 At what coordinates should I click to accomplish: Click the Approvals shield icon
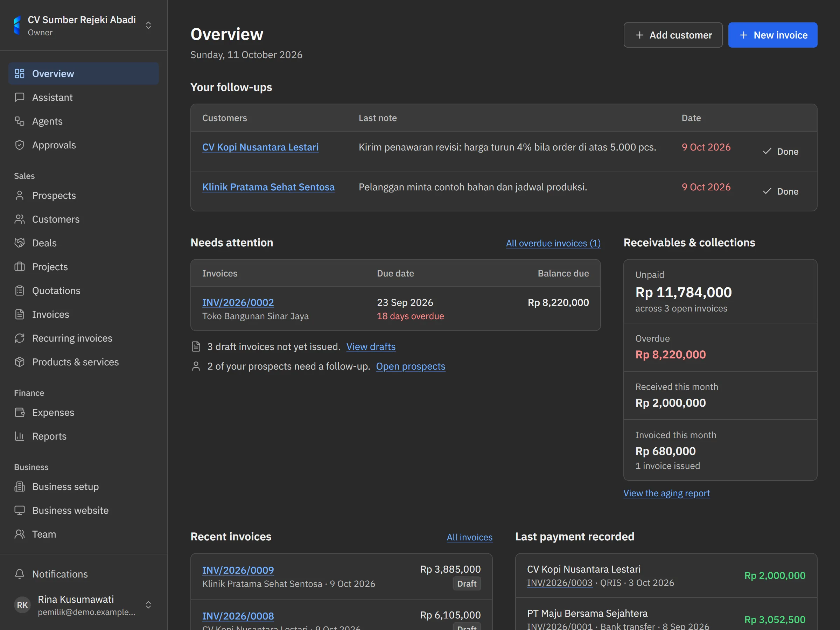pyautogui.click(x=19, y=145)
